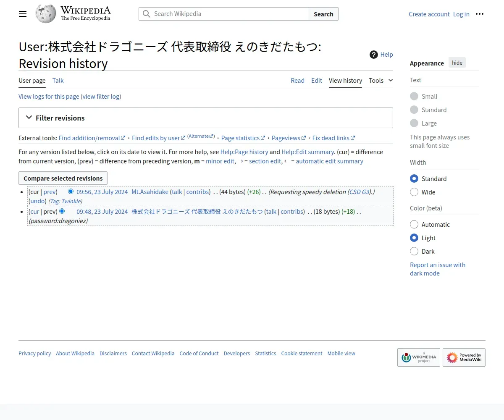The height and width of the screenshot is (420, 504).
Task: Open the Statistics footer link
Action: coord(265,353)
